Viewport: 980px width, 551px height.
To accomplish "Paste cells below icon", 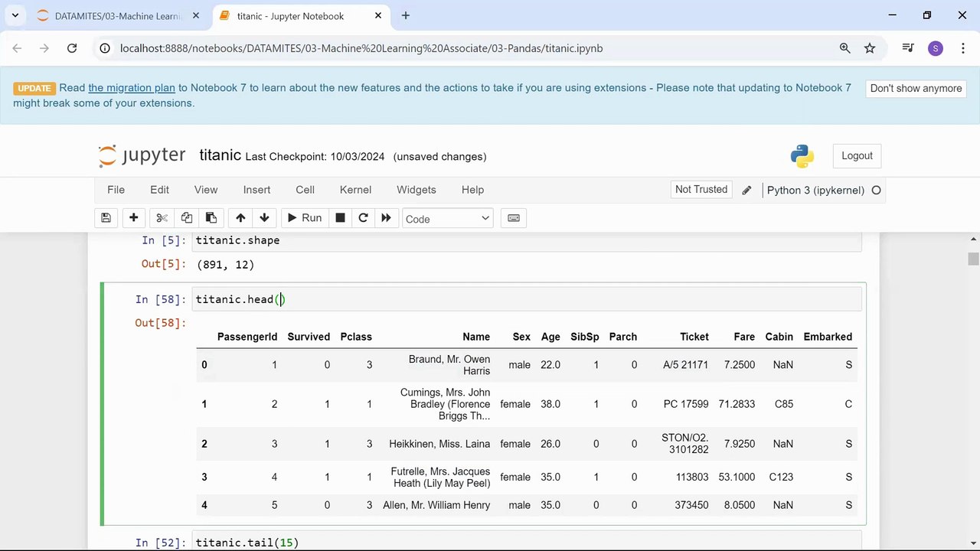I will [x=211, y=218].
